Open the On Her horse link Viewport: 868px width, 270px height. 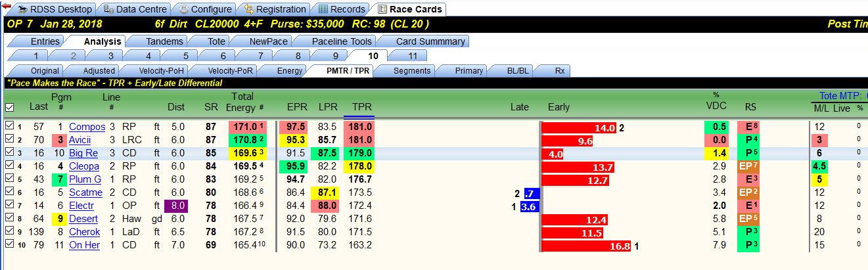pos(85,245)
